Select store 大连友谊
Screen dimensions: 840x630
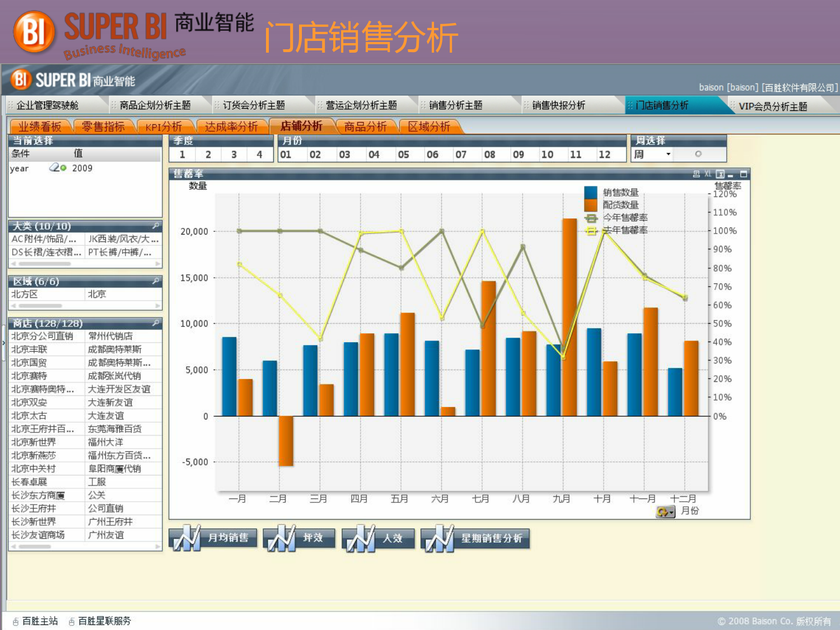(123, 416)
